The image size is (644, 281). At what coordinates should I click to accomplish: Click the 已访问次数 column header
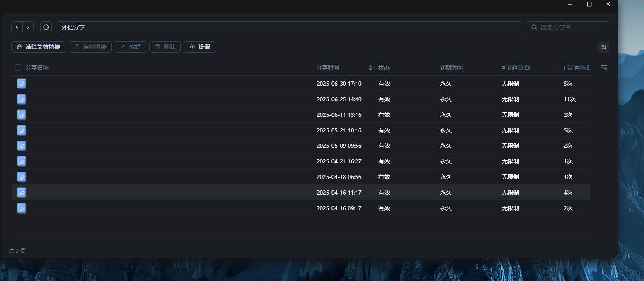pyautogui.click(x=577, y=67)
